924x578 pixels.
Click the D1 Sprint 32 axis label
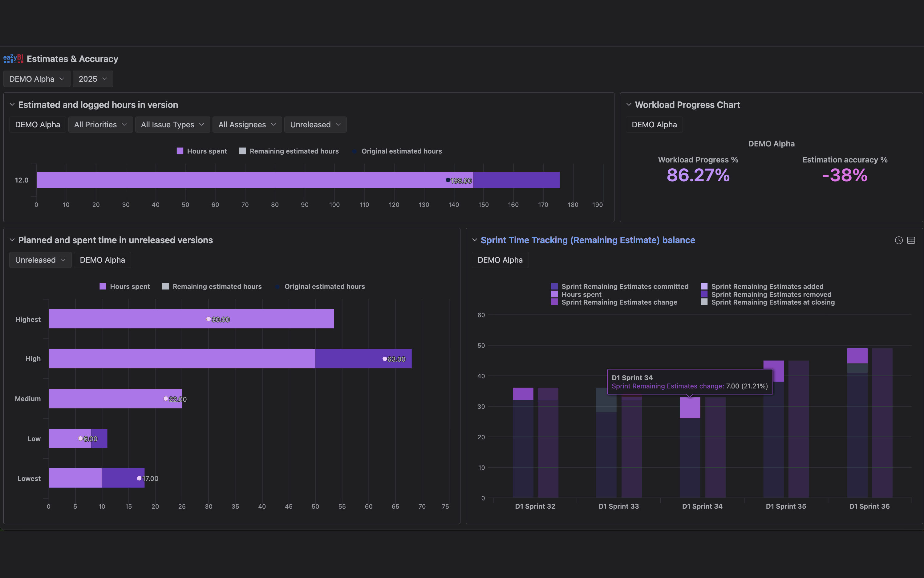click(535, 506)
